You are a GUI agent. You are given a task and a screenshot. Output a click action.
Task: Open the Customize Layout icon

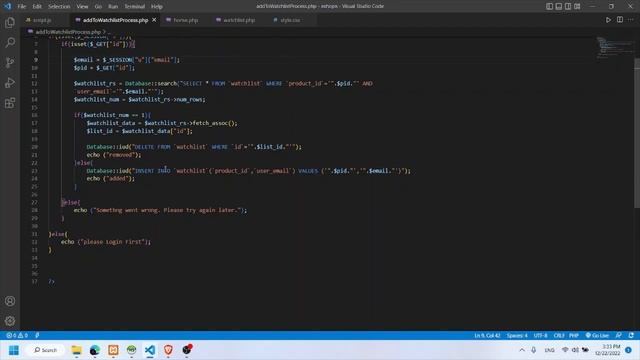click(577, 6)
